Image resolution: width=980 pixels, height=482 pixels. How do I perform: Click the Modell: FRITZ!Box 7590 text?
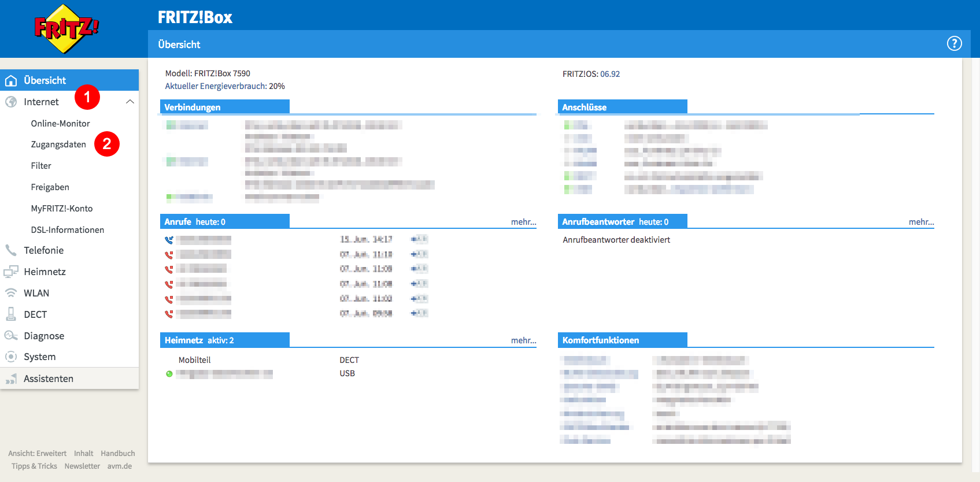208,73
